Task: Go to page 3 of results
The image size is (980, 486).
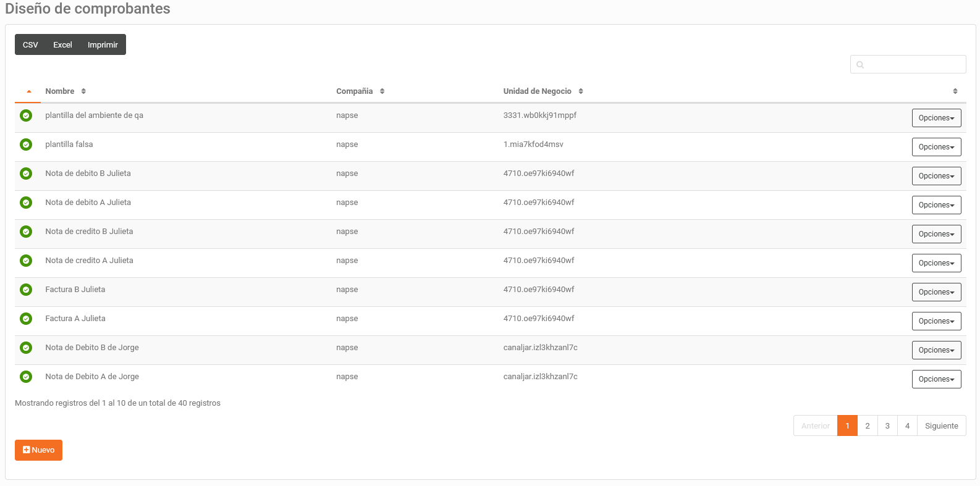Action: (887, 426)
